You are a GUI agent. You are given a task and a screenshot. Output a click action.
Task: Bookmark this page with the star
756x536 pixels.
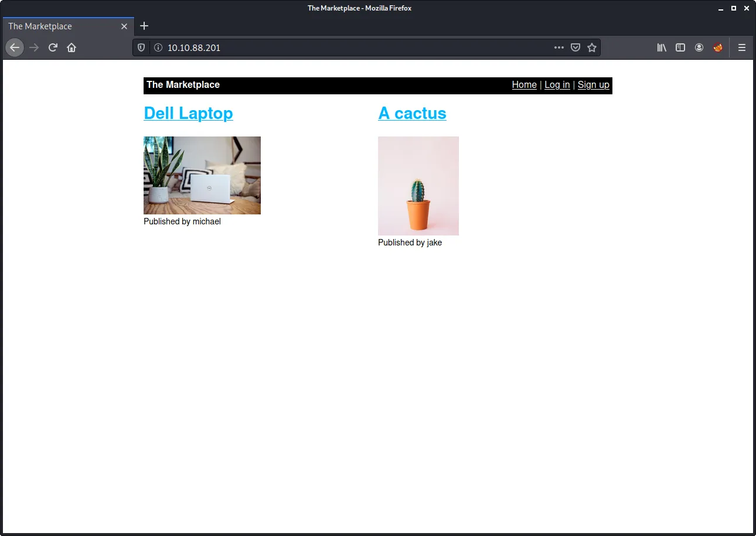coord(592,47)
